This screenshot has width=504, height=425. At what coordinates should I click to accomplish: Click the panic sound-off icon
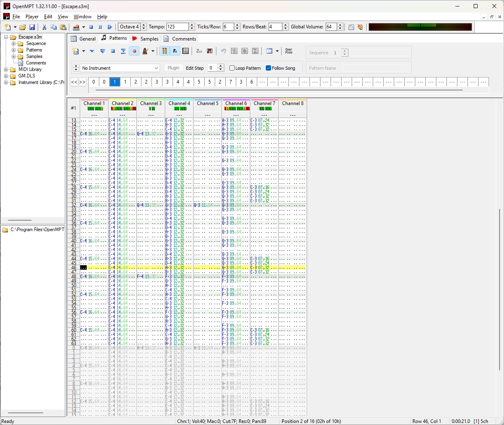pos(360,27)
